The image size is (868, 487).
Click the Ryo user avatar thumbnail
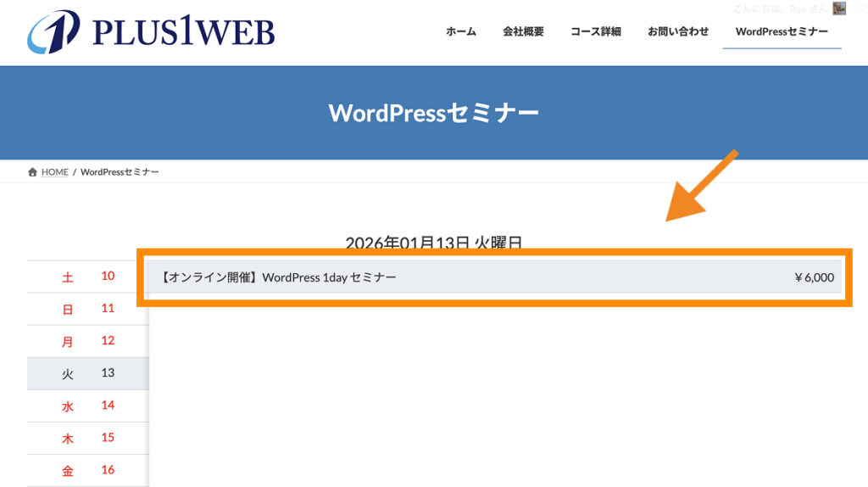[x=839, y=8]
